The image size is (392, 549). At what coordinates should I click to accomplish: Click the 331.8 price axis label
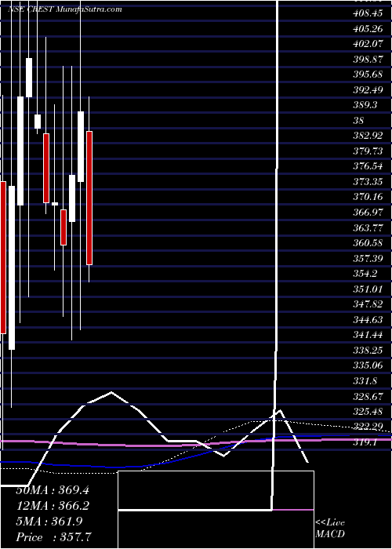tap(365, 380)
